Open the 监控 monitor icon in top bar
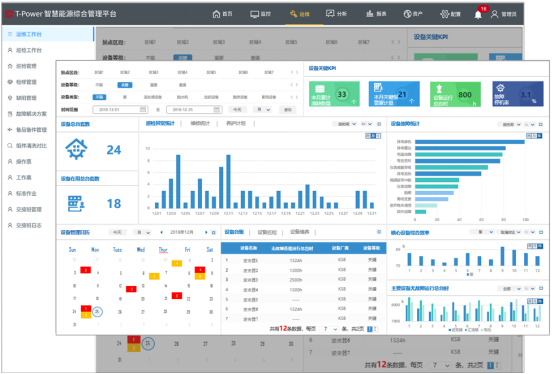 tap(254, 14)
